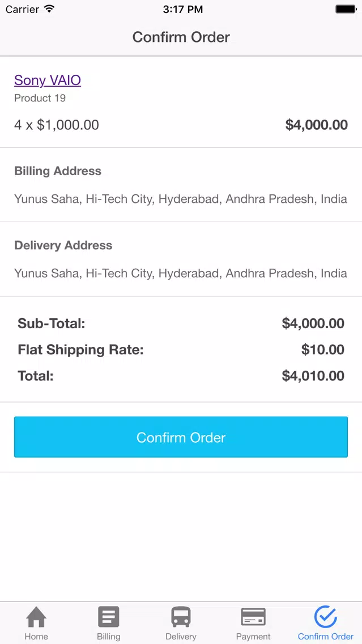
Task: Tap the Confirm Order checkmark icon
Action: pyautogui.click(x=326, y=616)
